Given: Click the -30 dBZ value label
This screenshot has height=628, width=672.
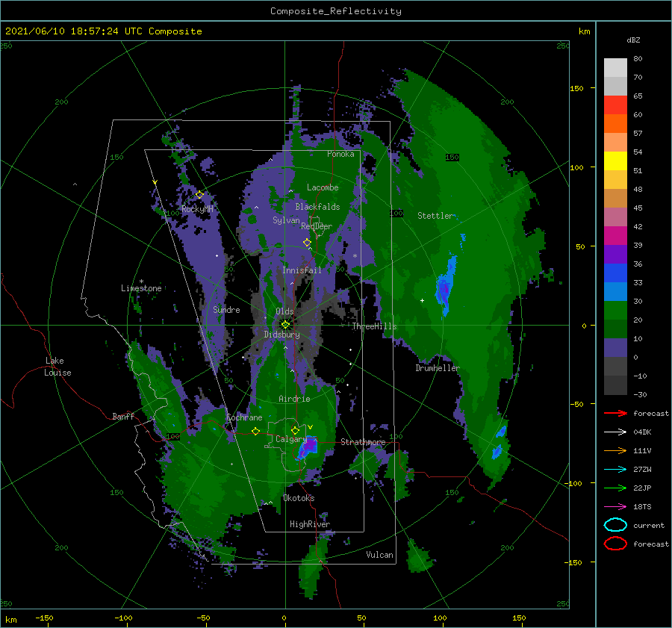Looking at the screenshot, I should 640,394.
